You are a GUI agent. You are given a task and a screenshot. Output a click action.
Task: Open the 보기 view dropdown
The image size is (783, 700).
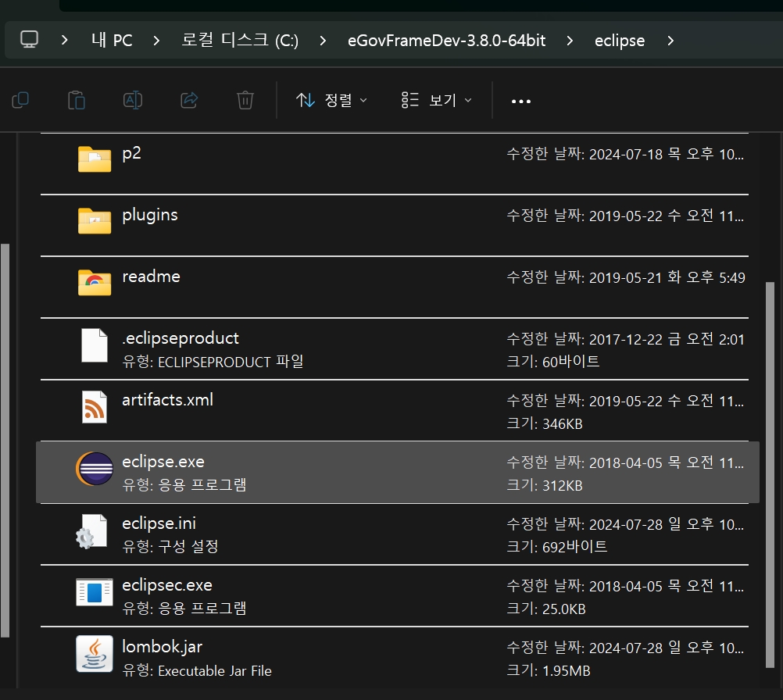pyautogui.click(x=437, y=100)
